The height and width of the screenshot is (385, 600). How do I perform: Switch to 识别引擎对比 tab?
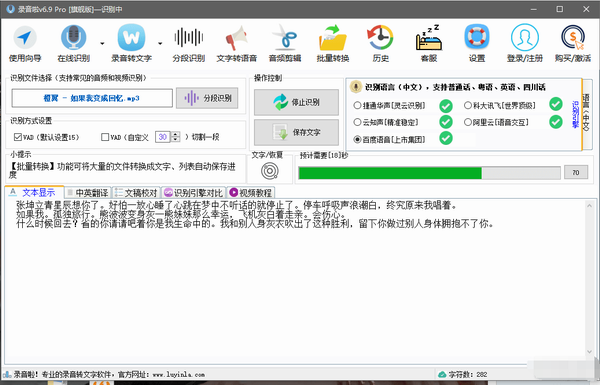point(194,192)
